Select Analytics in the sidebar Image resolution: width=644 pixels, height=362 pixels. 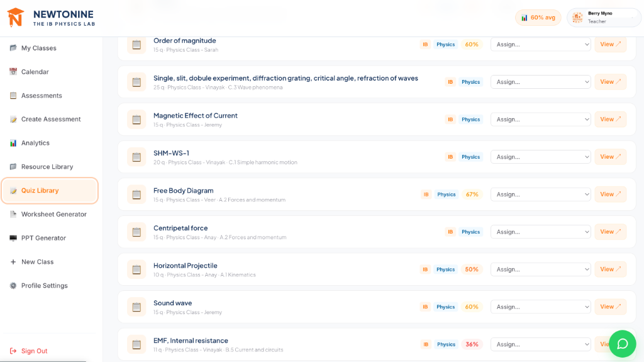(x=49, y=143)
